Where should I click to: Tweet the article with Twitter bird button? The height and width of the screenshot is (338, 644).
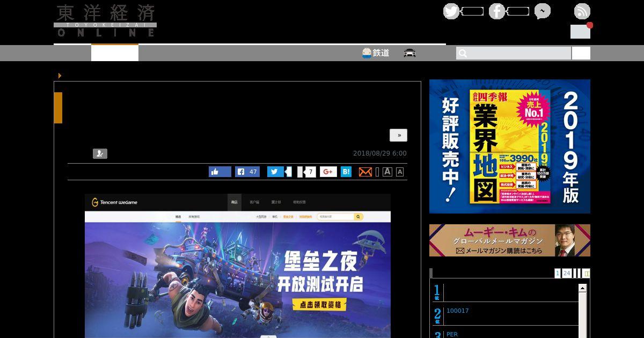(x=276, y=172)
